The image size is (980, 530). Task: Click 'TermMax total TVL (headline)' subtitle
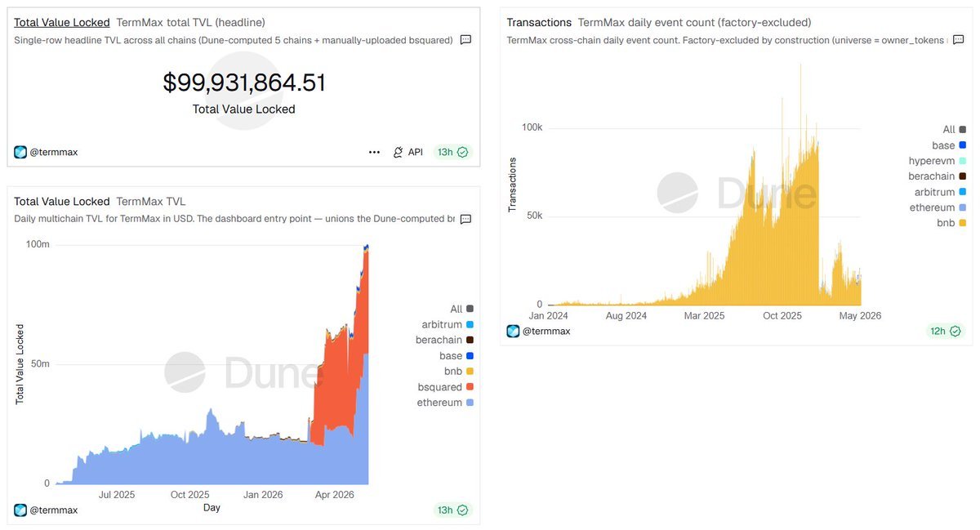click(190, 23)
